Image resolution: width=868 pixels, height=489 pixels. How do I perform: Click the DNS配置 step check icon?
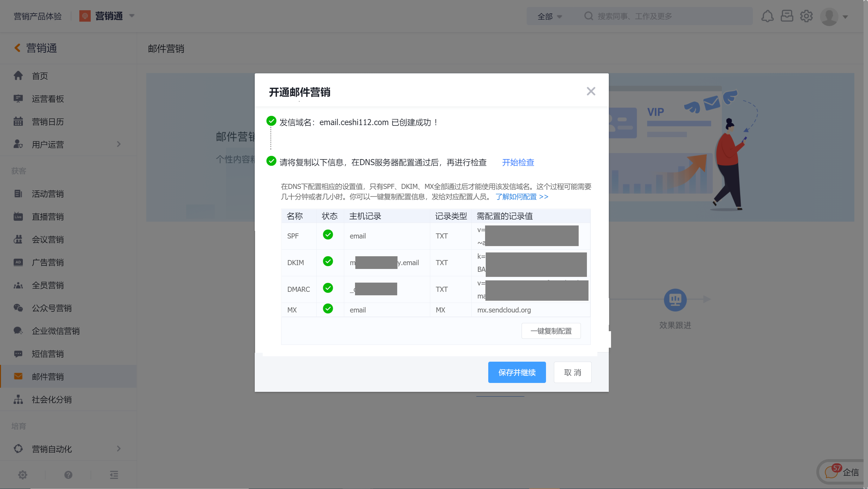[x=271, y=161]
